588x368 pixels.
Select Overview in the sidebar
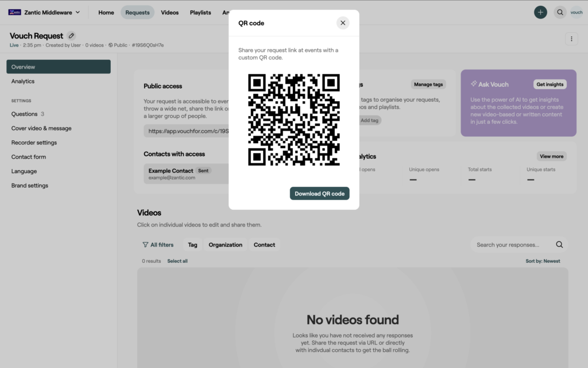[x=59, y=67]
